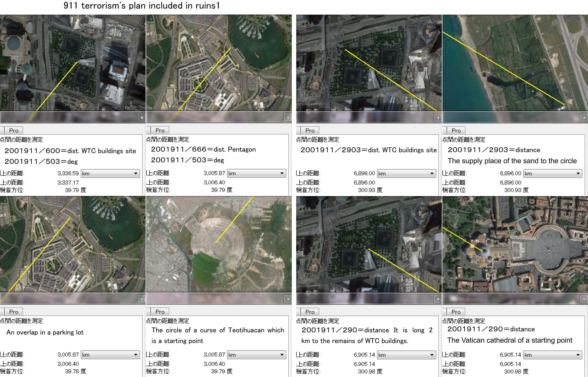Close the panel below the coastline sand supply image
This screenshot has width=588, height=377.
(584, 118)
